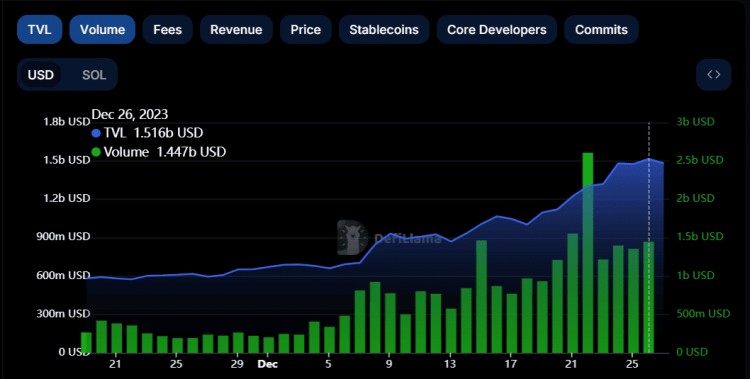Image resolution: width=750 pixels, height=379 pixels.
Task: Enable the Commits metric
Action: pos(601,30)
